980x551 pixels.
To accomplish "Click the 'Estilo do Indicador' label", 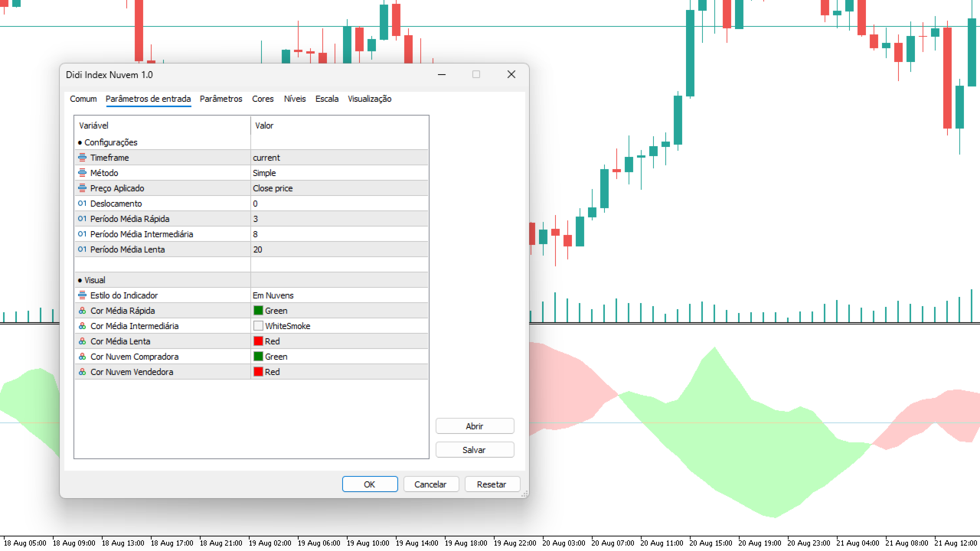I will 124,295.
